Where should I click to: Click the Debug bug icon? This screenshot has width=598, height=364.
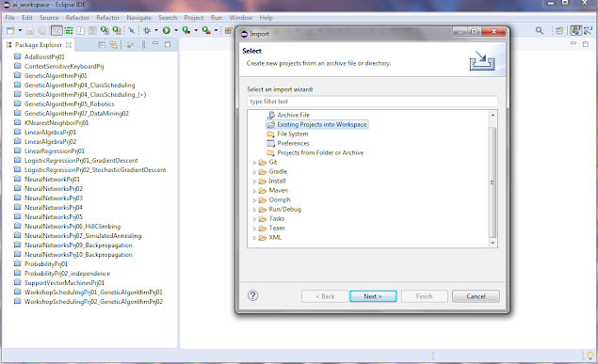pyautogui.click(x=147, y=30)
